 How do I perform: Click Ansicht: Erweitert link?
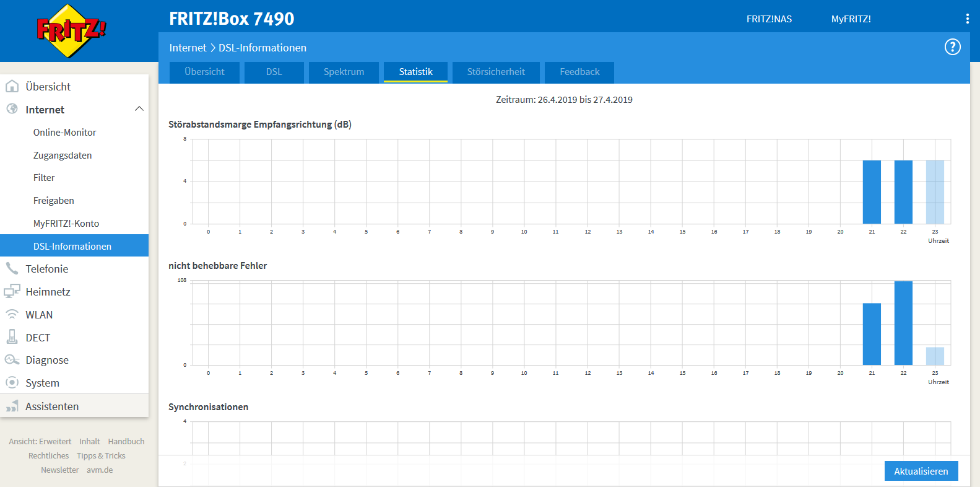40,441
